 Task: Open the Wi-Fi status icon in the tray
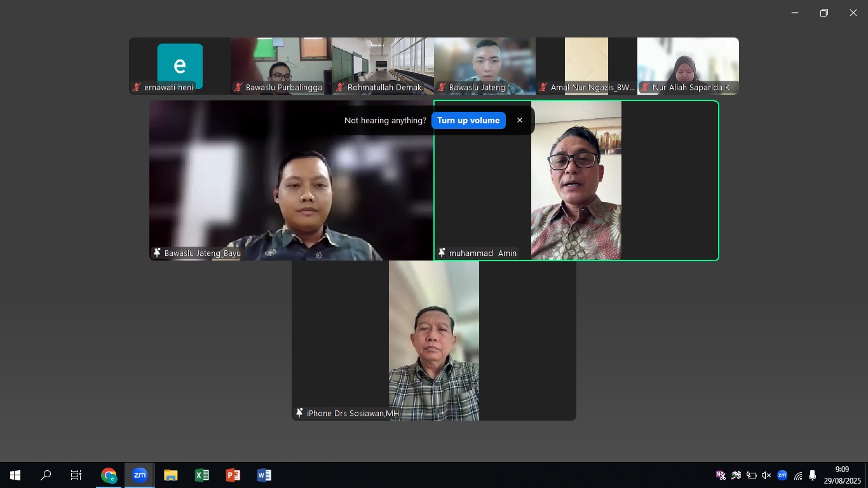coord(797,475)
